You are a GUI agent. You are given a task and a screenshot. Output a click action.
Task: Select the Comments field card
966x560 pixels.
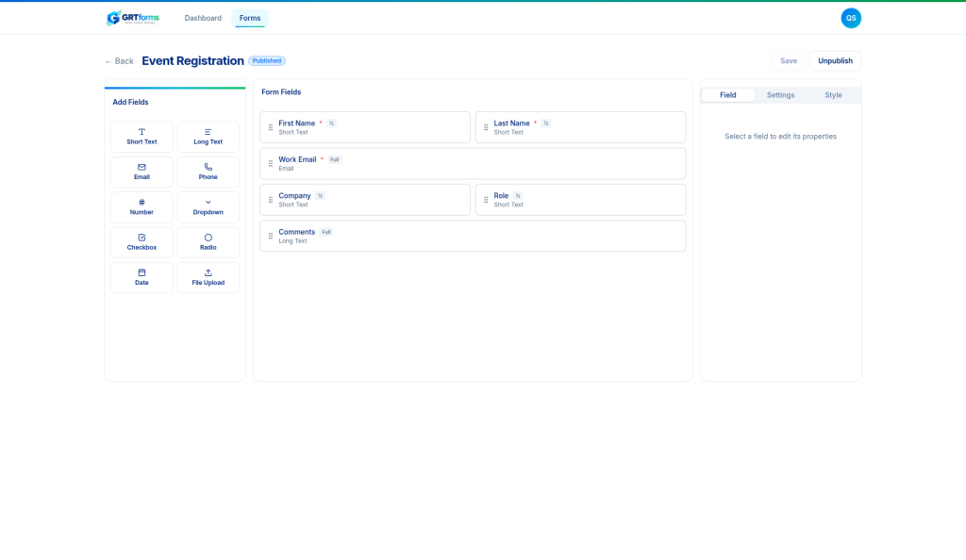coord(473,237)
